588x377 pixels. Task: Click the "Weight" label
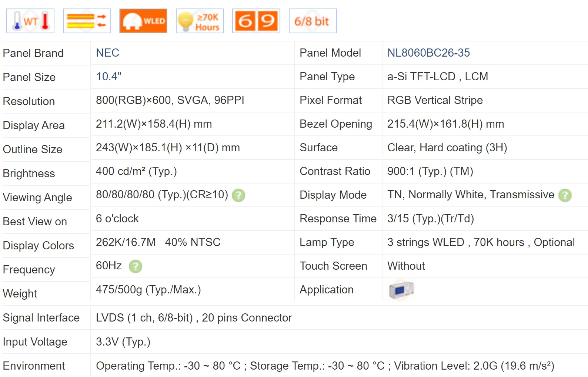tap(20, 294)
